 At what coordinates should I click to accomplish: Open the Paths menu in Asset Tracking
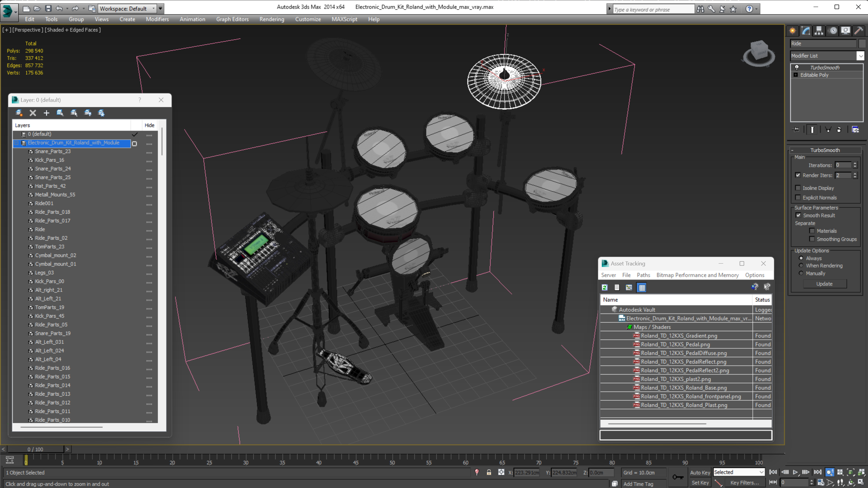pyautogui.click(x=643, y=275)
